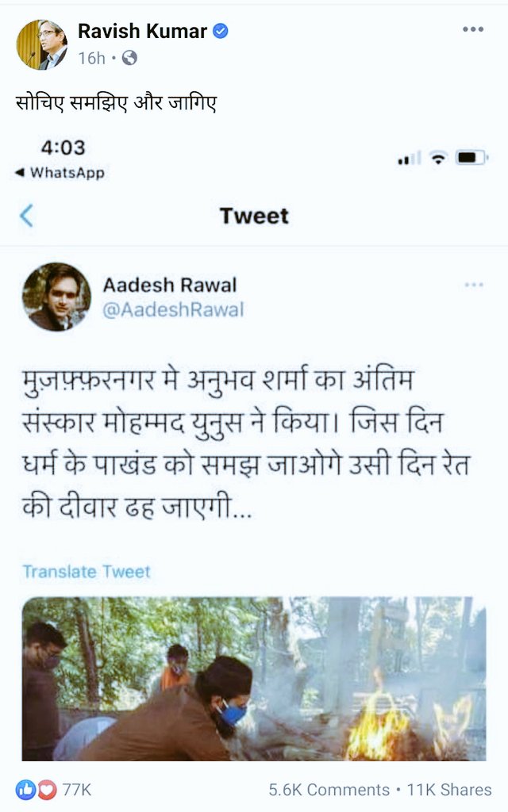
Task: Open the tweet's three-dot menu
Action: click(x=474, y=285)
